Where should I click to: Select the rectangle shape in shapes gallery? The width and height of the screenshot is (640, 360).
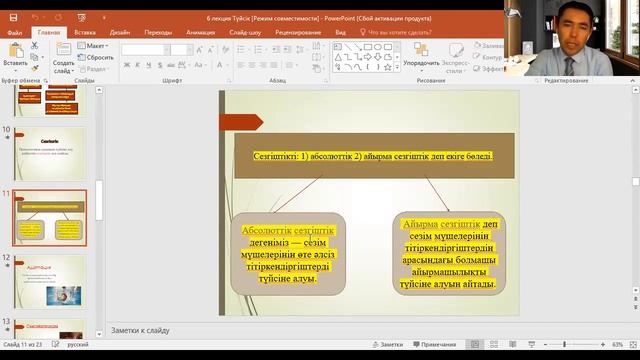pyautogui.click(x=368, y=47)
